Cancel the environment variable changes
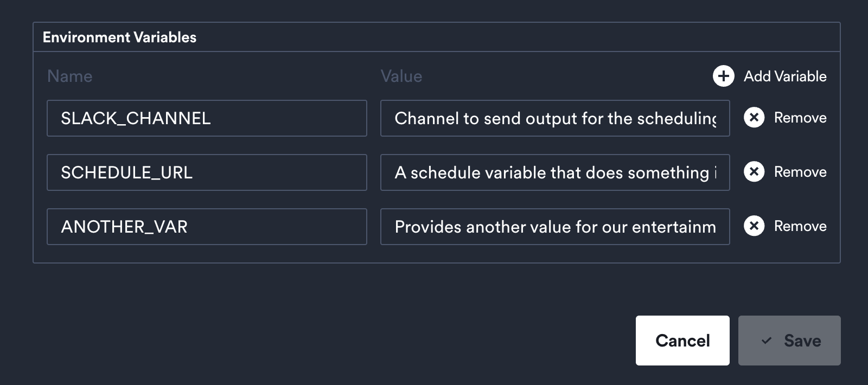 tap(682, 341)
